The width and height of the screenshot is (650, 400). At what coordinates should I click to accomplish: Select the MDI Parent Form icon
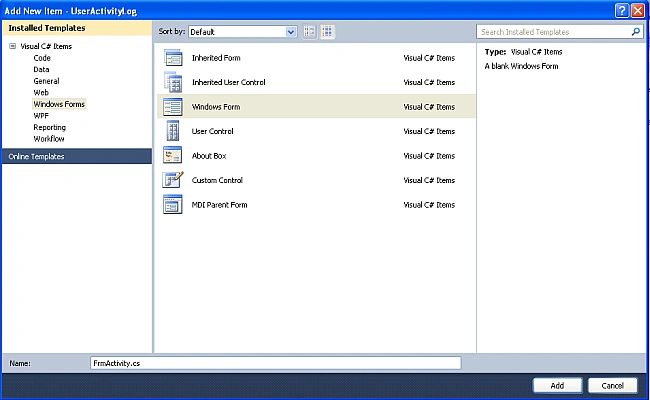coord(172,204)
